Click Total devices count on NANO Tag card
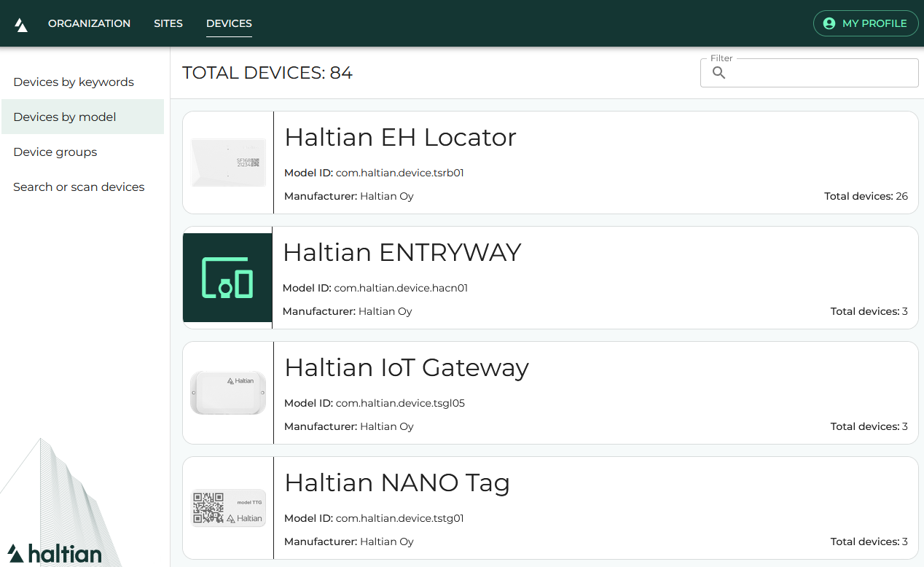The width and height of the screenshot is (924, 567). pyautogui.click(x=869, y=541)
